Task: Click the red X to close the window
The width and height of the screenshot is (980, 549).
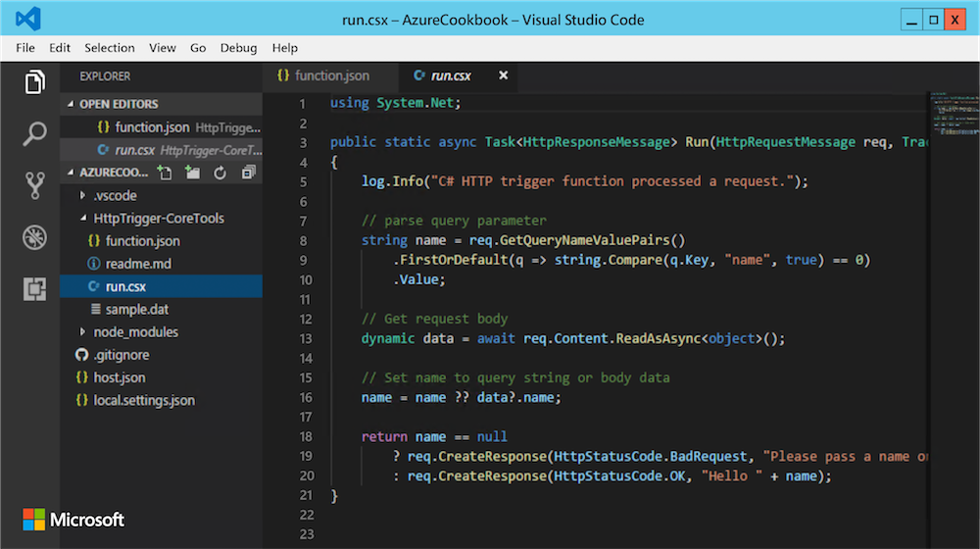Action: (x=955, y=20)
